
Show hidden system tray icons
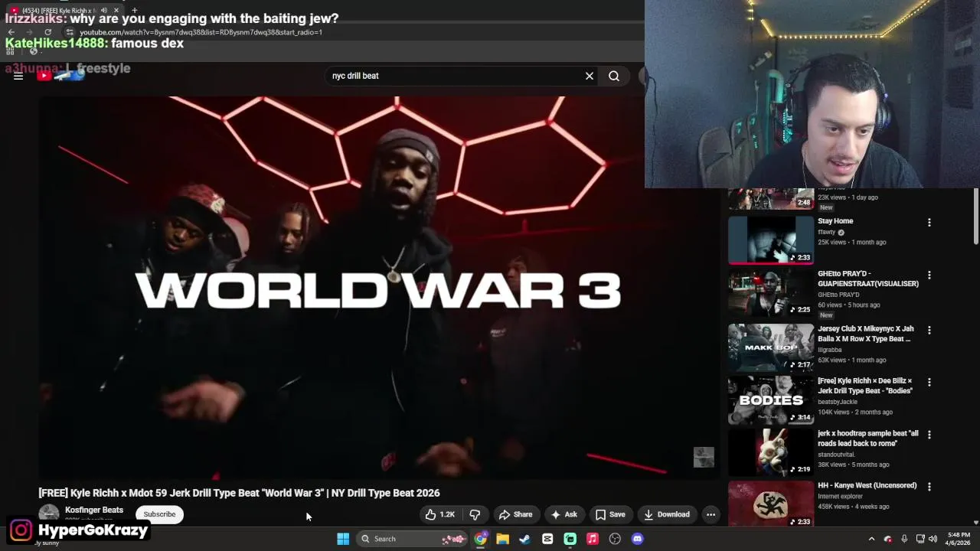pyautogui.click(x=871, y=539)
